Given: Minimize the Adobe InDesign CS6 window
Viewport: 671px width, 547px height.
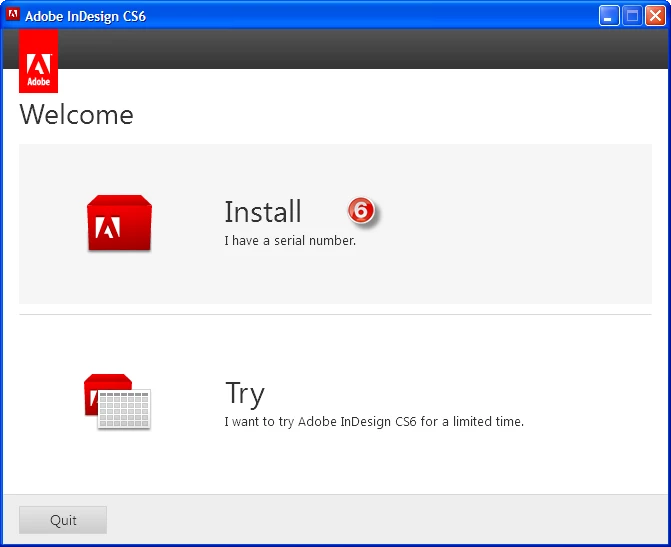Looking at the screenshot, I should (x=609, y=16).
